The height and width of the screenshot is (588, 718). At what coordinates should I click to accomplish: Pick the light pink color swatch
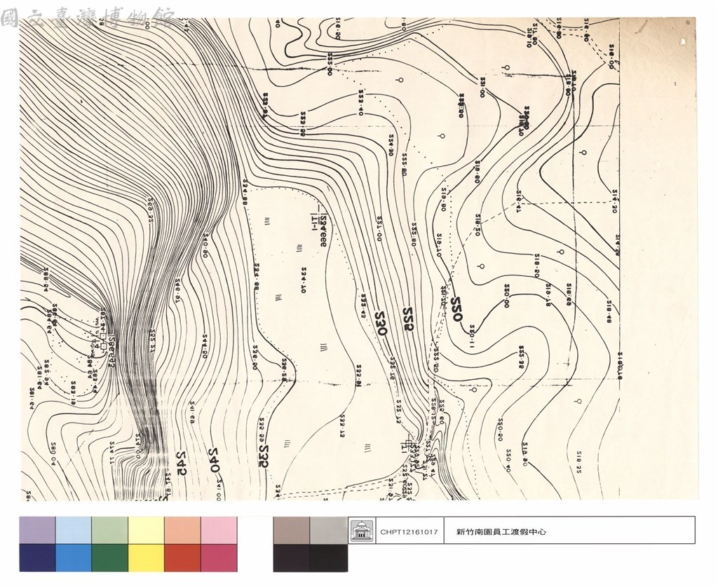click(x=219, y=531)
